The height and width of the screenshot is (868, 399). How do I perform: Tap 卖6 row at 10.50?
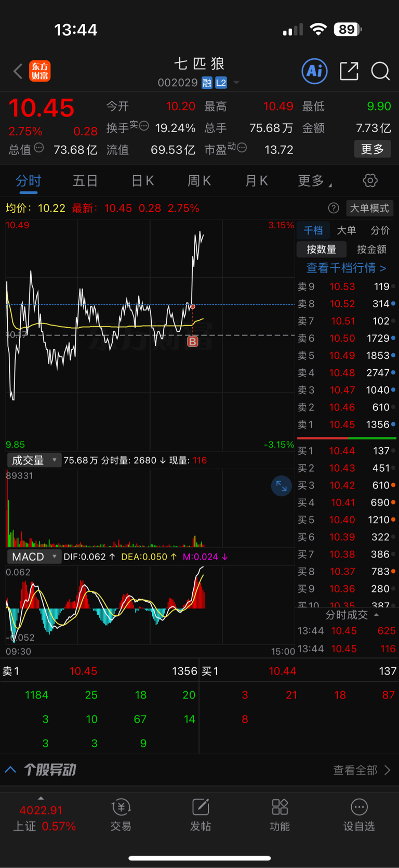pos(347,338)
